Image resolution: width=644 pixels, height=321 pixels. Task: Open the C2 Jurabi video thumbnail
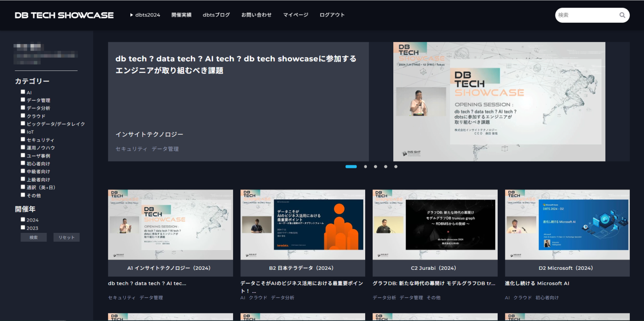pos(435,224)
